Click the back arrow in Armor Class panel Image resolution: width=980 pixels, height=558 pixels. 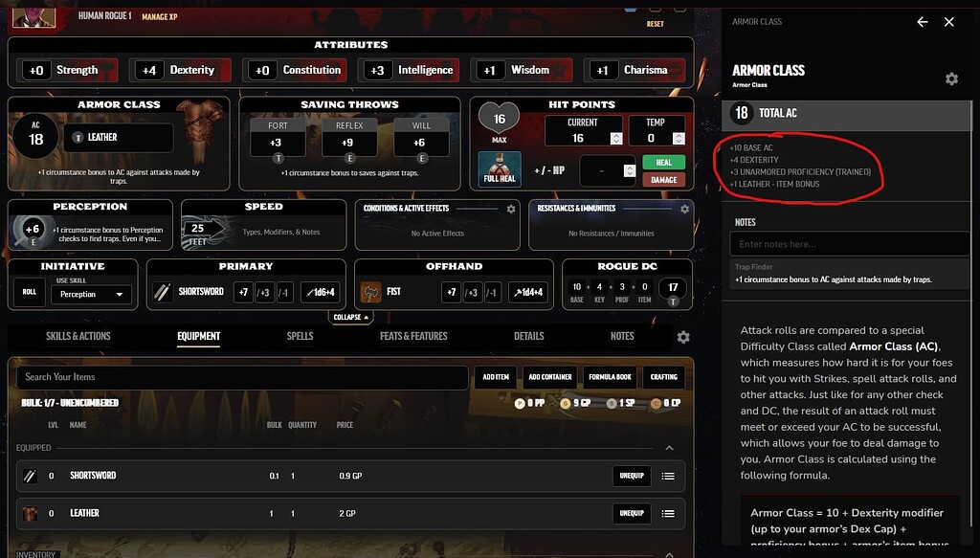pyautogui.click(x=923, y=22)
